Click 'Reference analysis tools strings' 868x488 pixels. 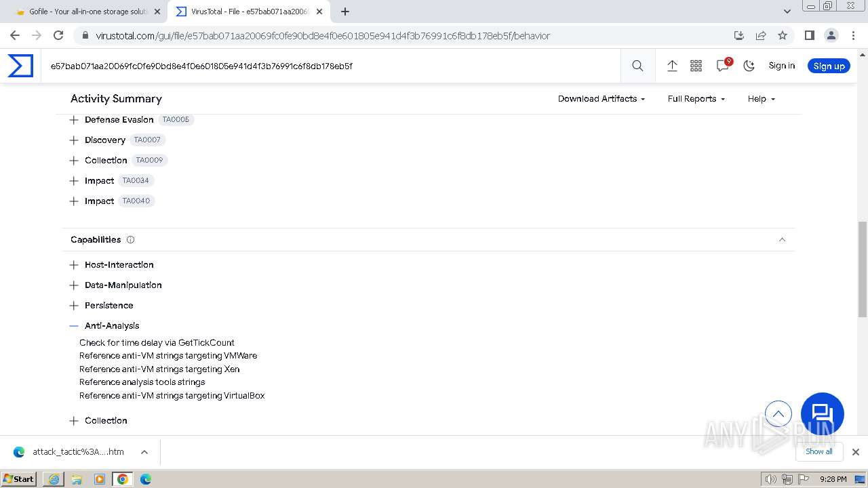pos(142,382)
